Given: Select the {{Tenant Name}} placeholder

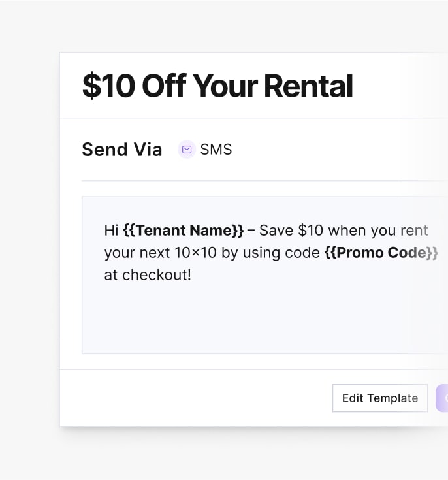Looking at the screenshot, I should 183,230.
